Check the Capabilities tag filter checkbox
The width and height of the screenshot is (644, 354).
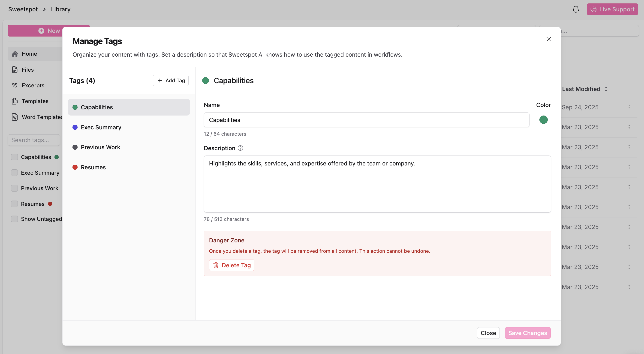[x=15, y=157]
